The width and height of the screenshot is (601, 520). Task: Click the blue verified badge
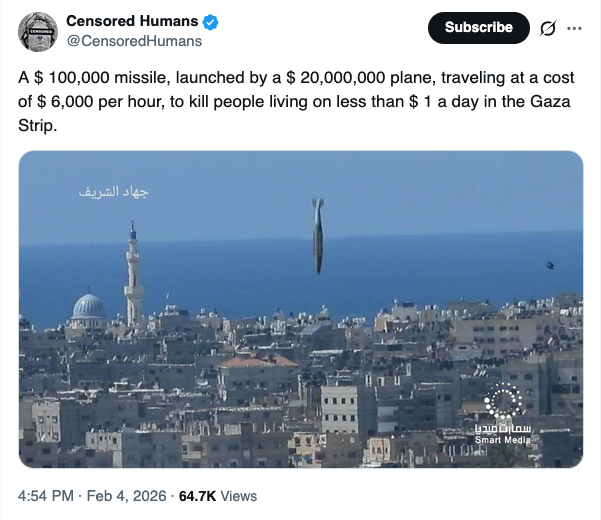pyautogui.click(x=212, y=23)
